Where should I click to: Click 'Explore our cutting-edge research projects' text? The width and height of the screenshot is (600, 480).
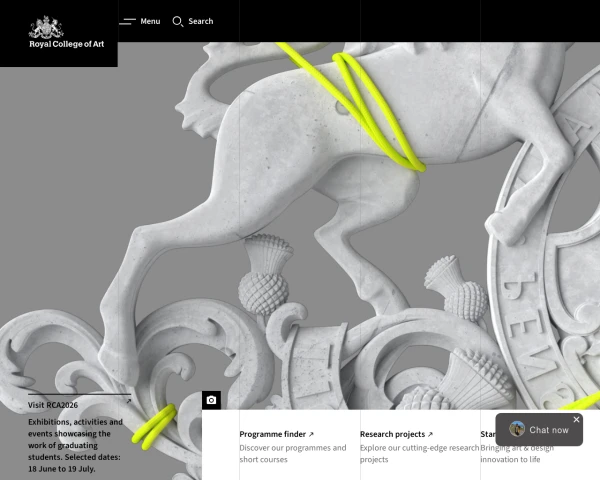click(419, 454)
